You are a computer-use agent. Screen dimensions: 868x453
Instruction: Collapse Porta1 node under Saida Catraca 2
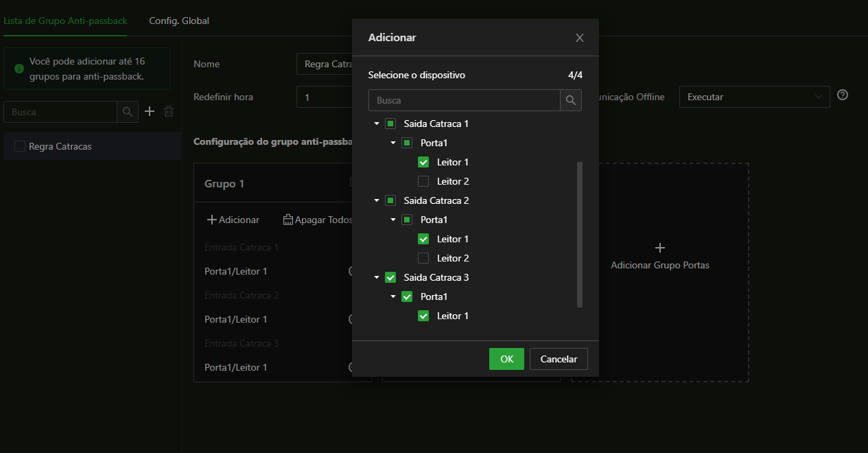click(x=393, y=220)
